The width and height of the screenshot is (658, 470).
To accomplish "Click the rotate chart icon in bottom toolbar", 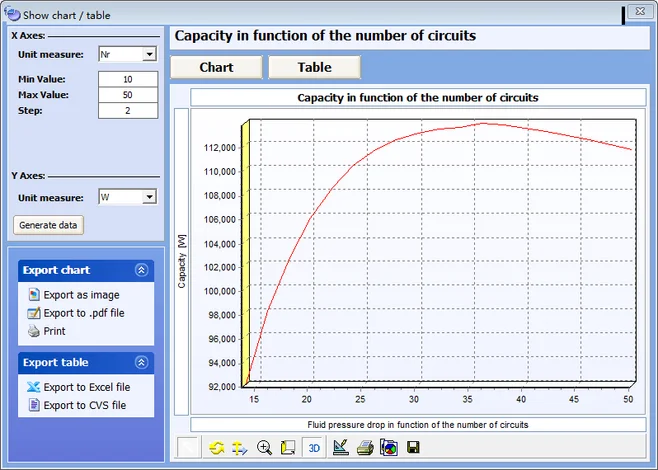I will click(216, 448).
